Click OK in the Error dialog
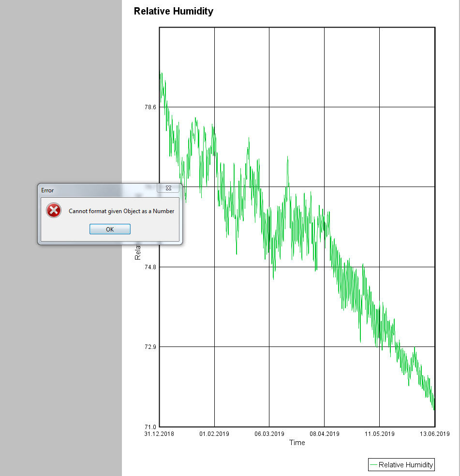The width and height of the screenshot is (460, 476). point(110,229)
